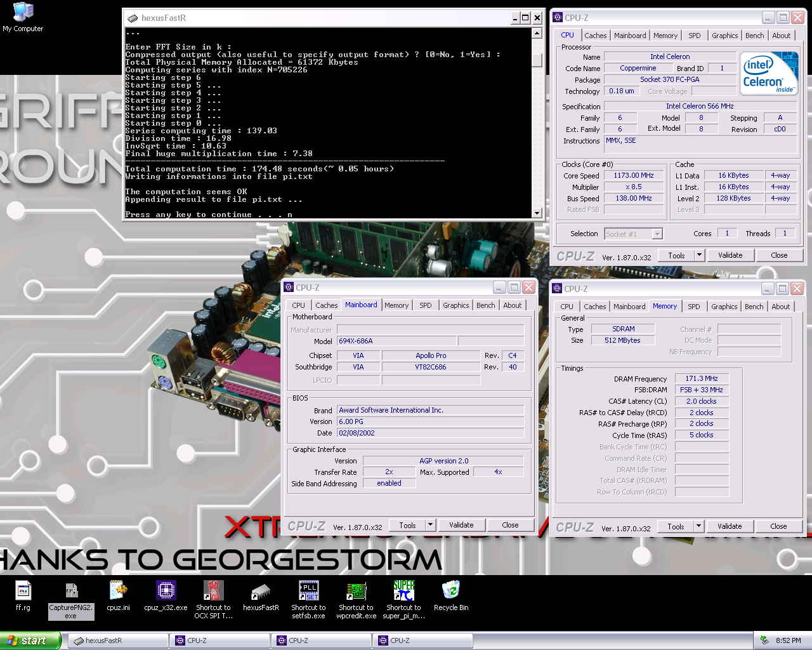
Task: Click CPU-Z title icon in CPU window
Action: point(558,18)
